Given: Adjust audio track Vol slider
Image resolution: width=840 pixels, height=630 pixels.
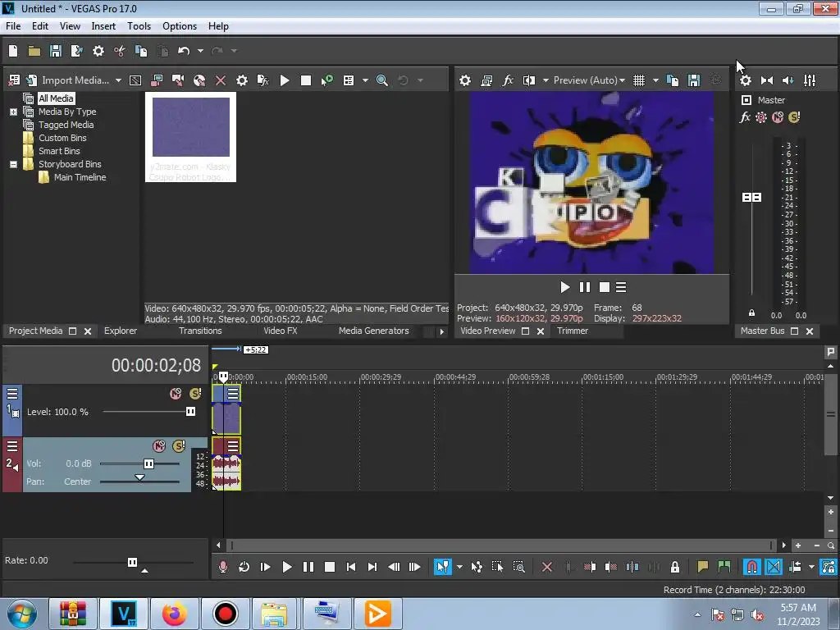Looking at the screenshot, I should pyautogui.click(x=148, y=464).
